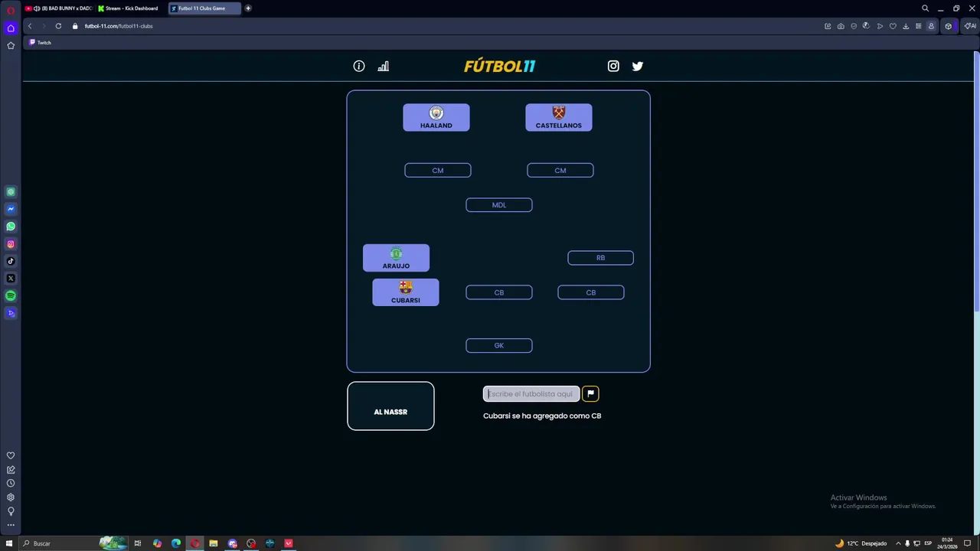Screen dimensions: 980x551
Task: Open the Aria AI button
Action: click(970, 26)
